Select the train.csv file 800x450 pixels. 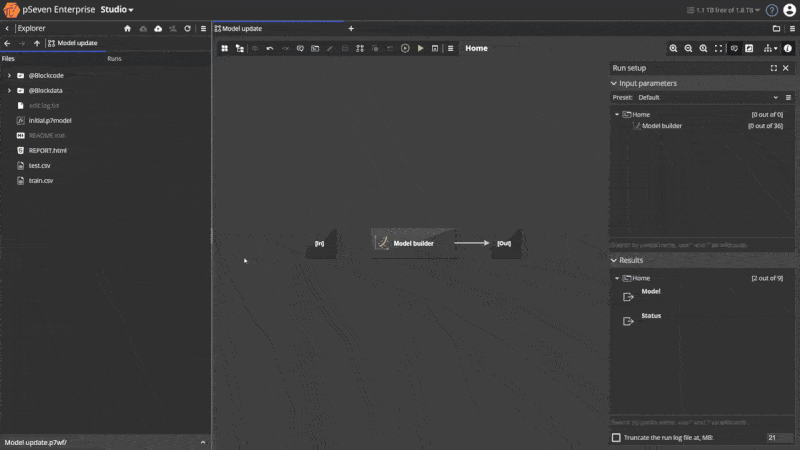pos(105,181)
